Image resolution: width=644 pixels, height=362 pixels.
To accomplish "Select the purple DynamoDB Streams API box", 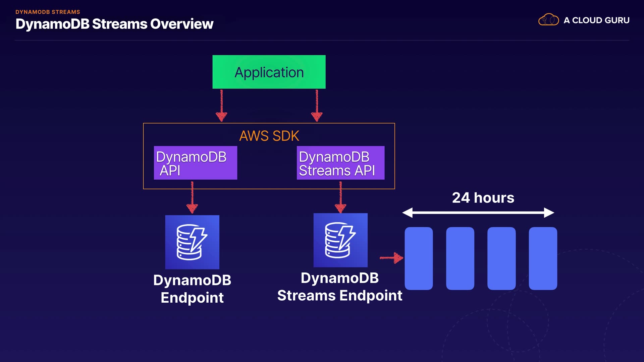I will click(340, 163).
